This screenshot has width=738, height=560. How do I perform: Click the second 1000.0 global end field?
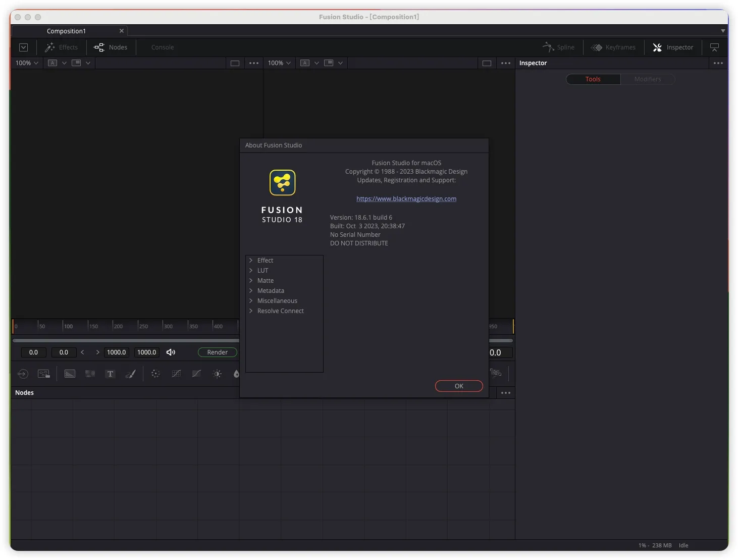tap(147, 352)
